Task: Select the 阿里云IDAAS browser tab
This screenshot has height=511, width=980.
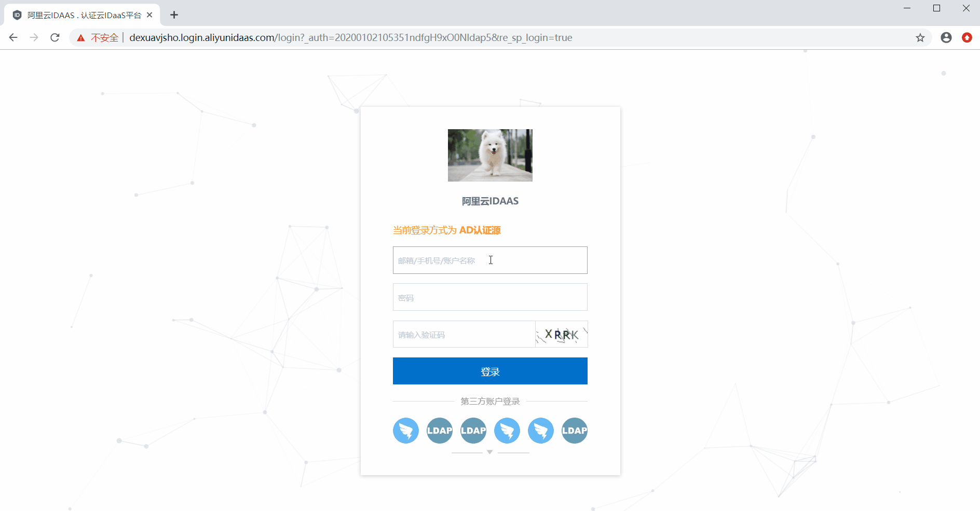Action: coord(82,15)
